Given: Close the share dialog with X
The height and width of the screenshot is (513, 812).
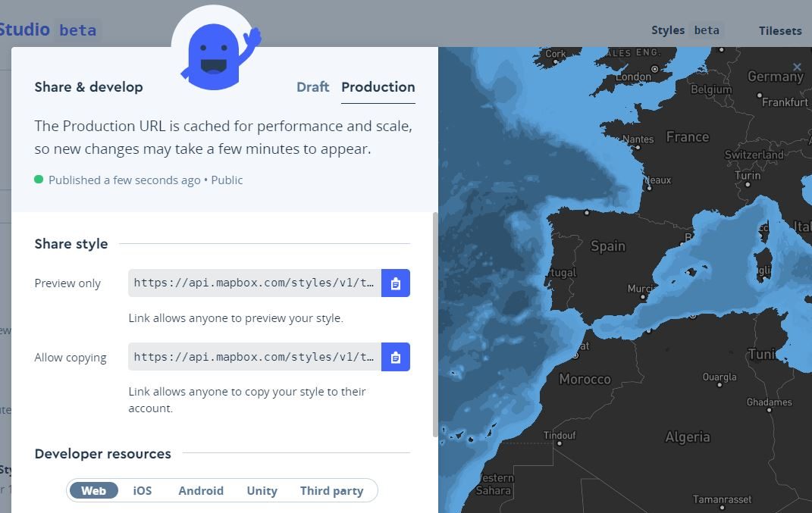Looking at the screenshot, I should [797, 67].
